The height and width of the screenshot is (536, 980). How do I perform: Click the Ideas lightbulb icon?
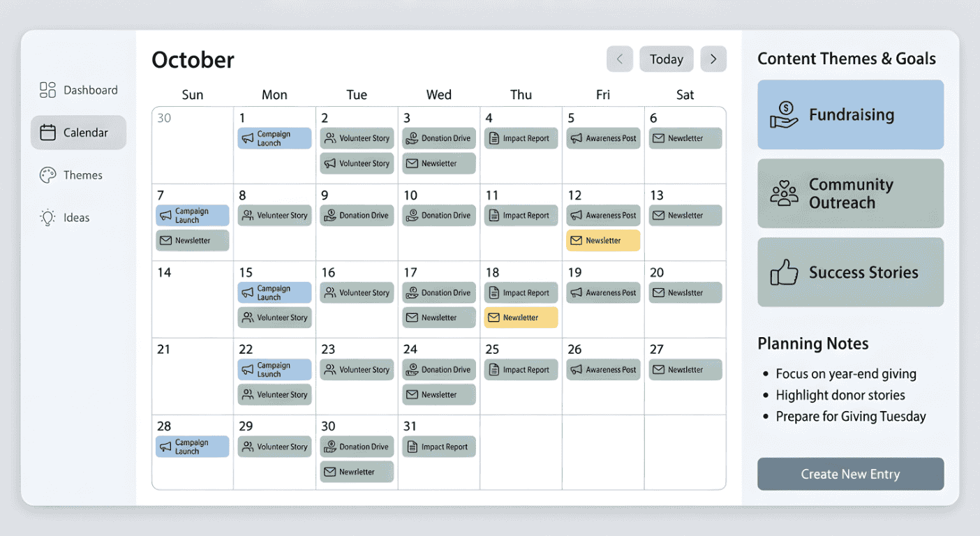click(x=47, y=218)
